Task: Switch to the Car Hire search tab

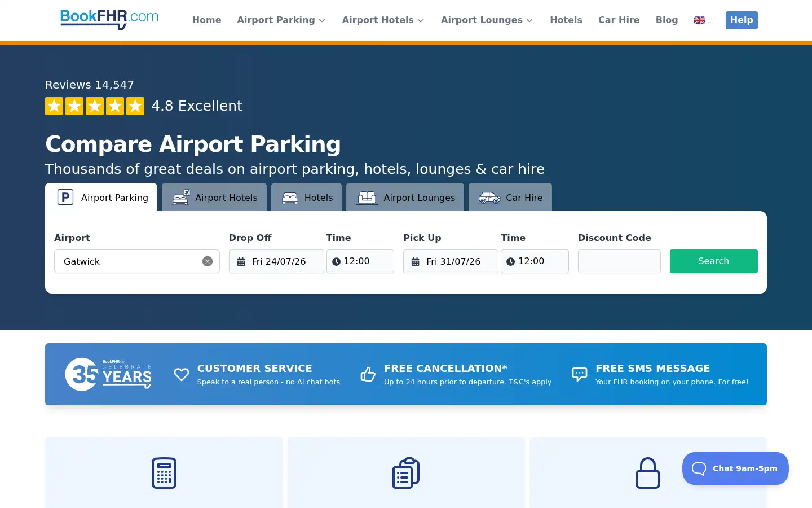Action: pyautogui.click(x=510, y=198)
